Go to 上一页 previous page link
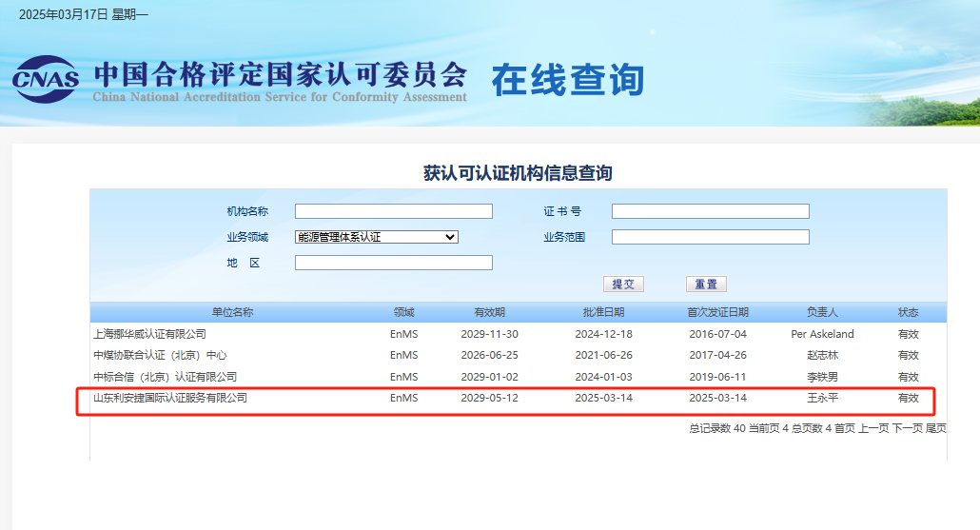The height and width of the screenshot is (530, 980). click(873, 428)
